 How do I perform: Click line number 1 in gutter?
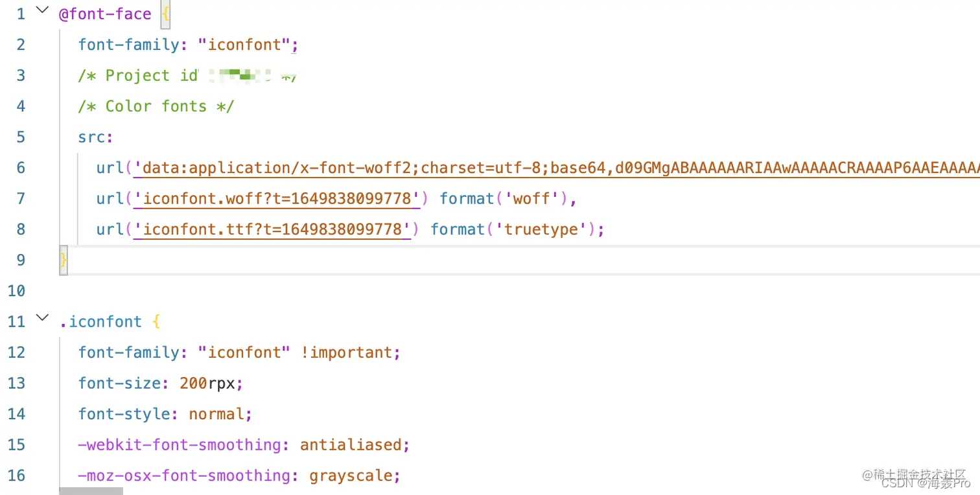(21, 14)
